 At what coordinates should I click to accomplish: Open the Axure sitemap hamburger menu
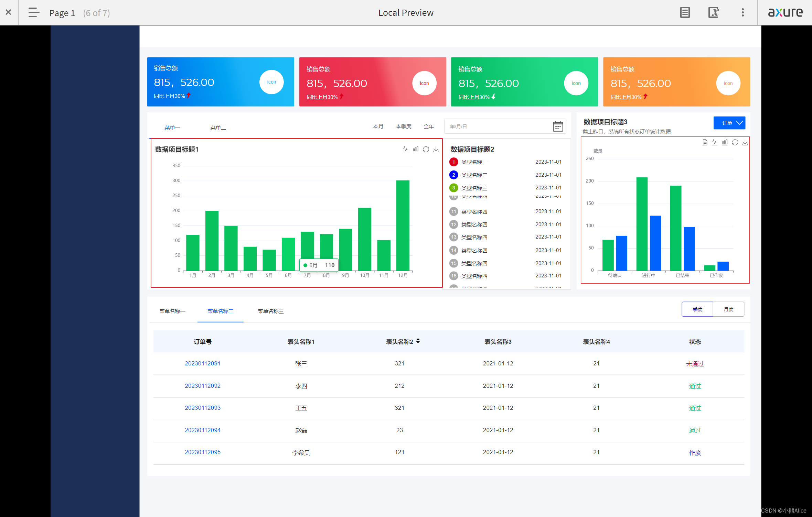[x=34, y=13]
